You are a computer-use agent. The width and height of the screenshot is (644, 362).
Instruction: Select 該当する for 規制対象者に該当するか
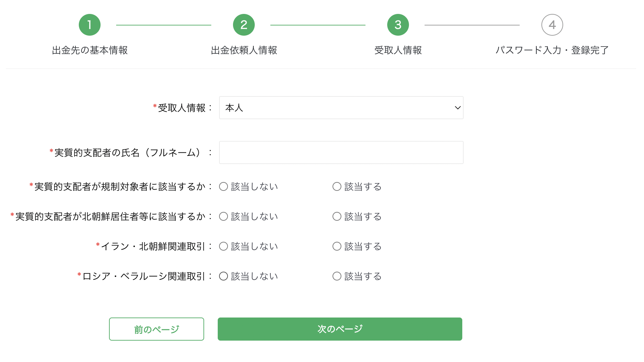pos(337,186)
